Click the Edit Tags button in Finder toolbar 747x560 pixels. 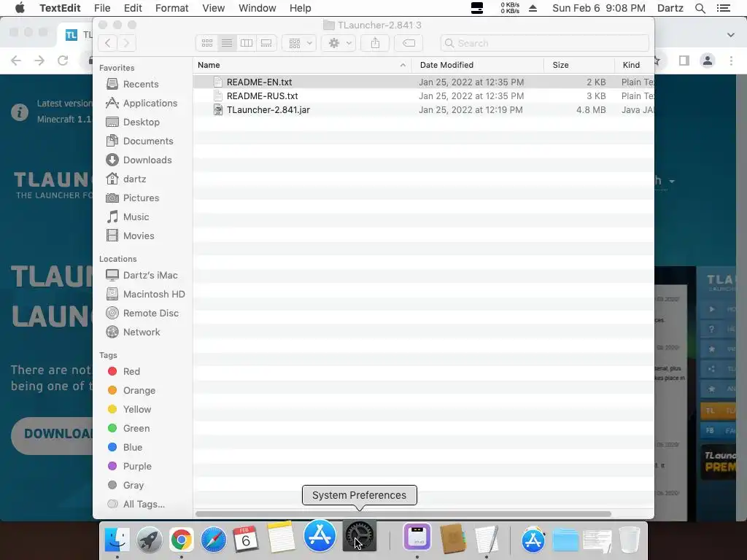pyautogui.click(x=409, y=43)
